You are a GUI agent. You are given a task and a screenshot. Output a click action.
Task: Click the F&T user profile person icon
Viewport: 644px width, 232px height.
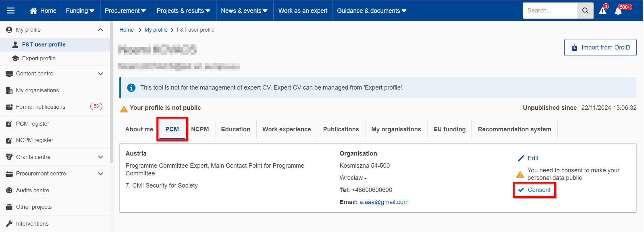(15, 44)
